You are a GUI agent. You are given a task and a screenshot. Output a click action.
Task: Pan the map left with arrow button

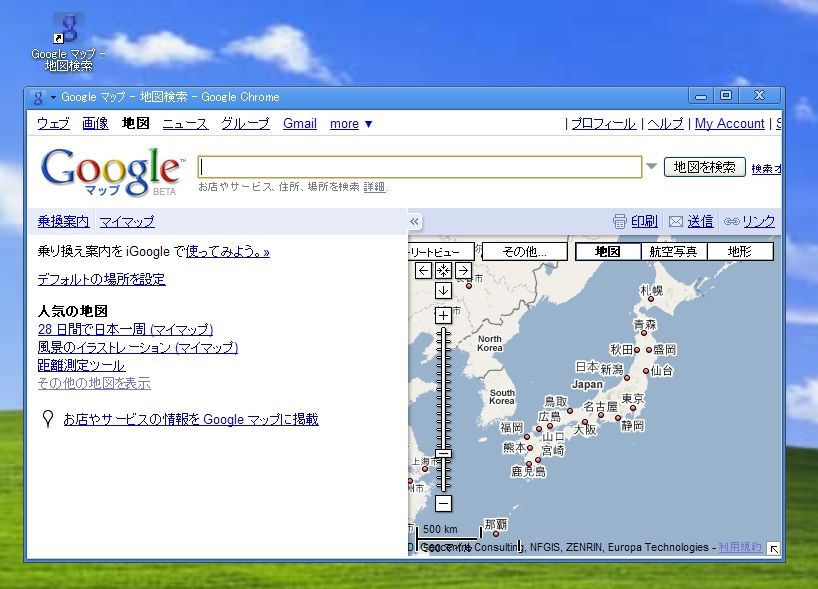click(424, 270)
